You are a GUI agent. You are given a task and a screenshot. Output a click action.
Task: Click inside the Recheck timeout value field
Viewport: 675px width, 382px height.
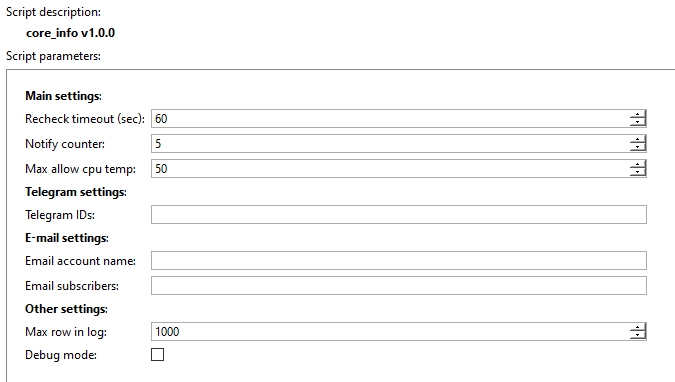pyautogui.click(x=390, y=118)
